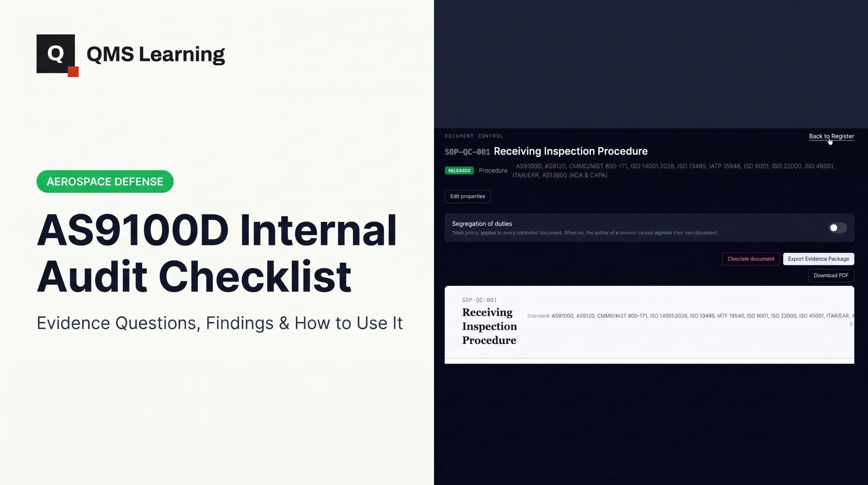Click the SOP-QC-001 code in header

click(x=467, y=152)
